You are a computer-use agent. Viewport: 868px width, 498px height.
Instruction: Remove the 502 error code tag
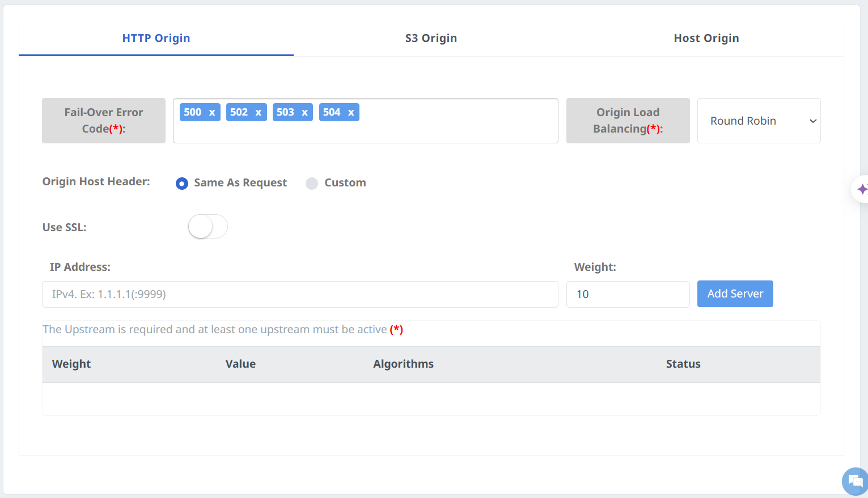click(x=259, y=113)
